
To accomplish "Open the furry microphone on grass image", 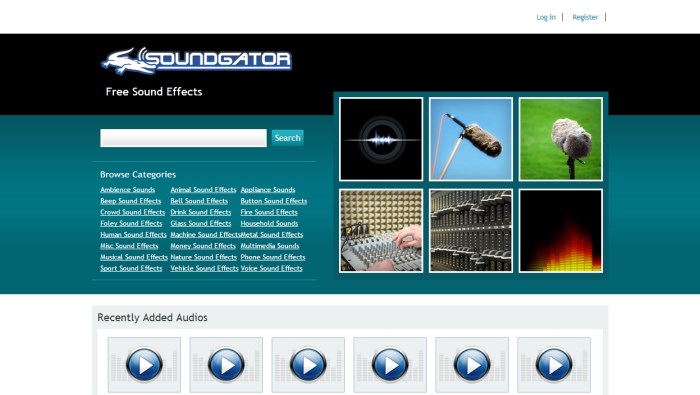I will pyautogui.click(x=561, y=139).
